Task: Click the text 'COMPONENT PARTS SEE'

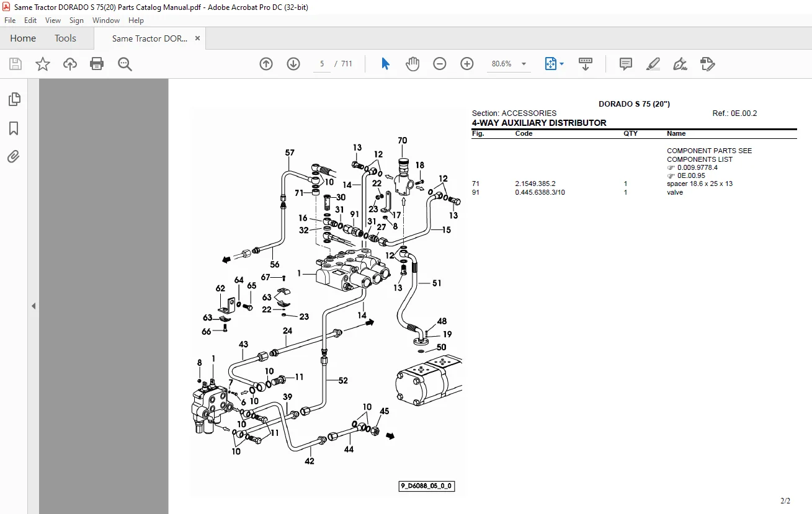Action: tap(709, 151)
